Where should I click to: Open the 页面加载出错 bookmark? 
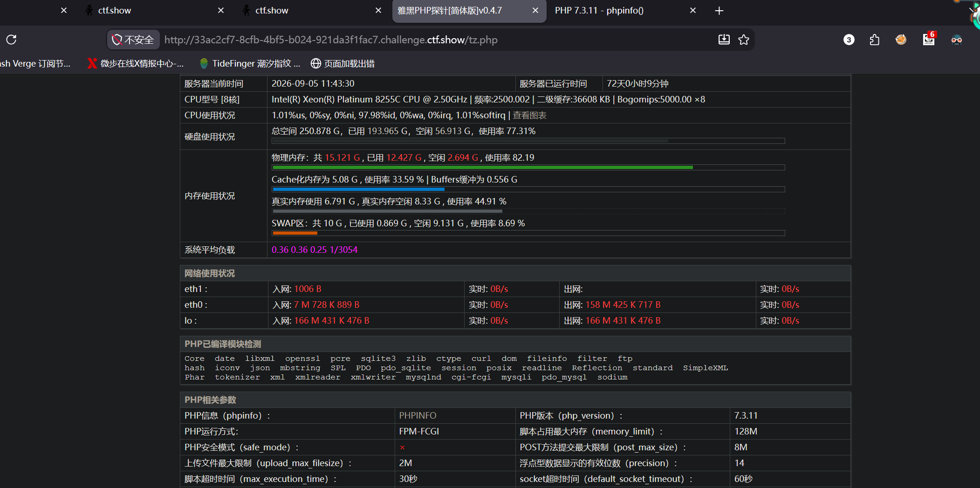(x=343, y=63)
